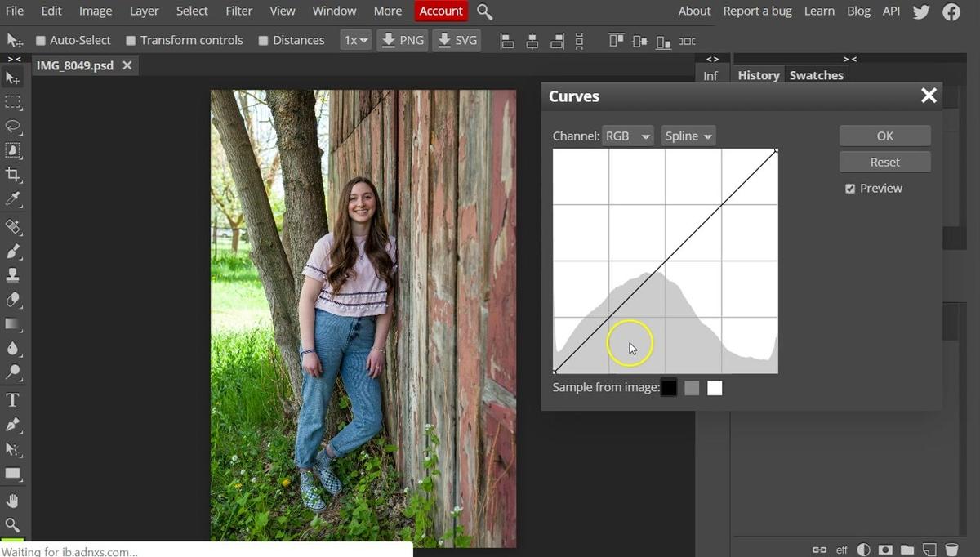Add a raster mask to layer

pos(885,550)
